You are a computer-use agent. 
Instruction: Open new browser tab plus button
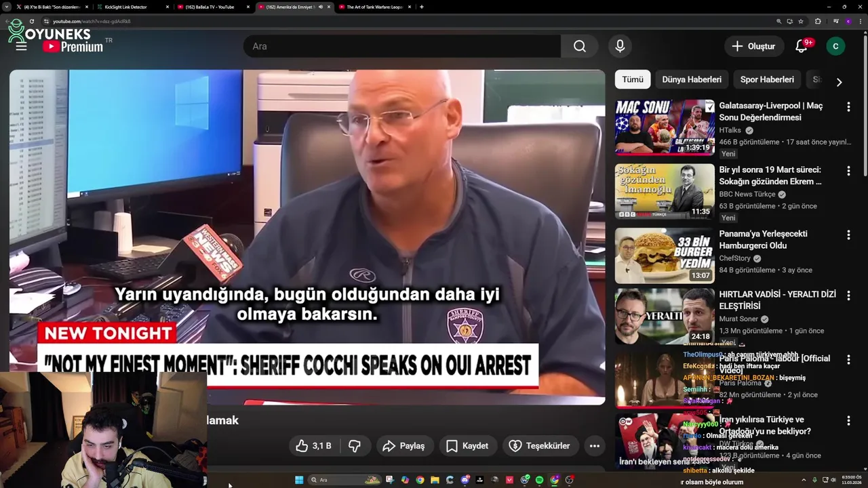pos(422,7)
